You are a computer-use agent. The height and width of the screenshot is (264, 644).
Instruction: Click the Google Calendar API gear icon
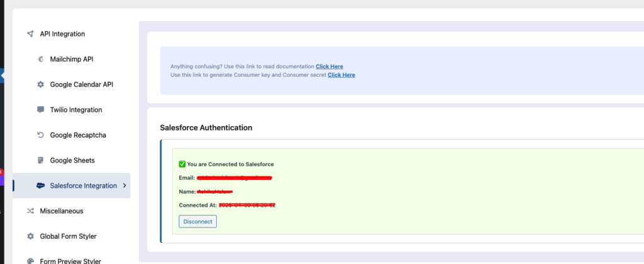[x=41, y=84]
